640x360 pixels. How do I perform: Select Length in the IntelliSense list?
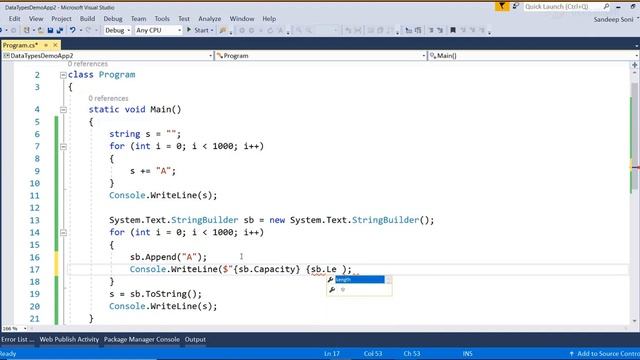[x=360, y=280]
